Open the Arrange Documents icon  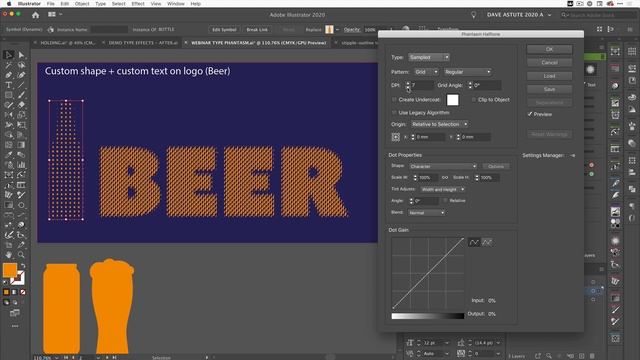point(52,15)
